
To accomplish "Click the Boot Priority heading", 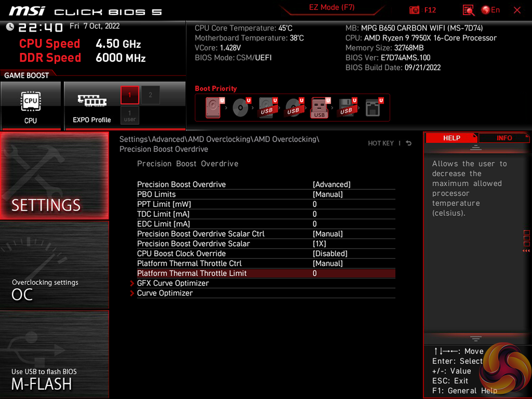I will [x=216, y=88].
